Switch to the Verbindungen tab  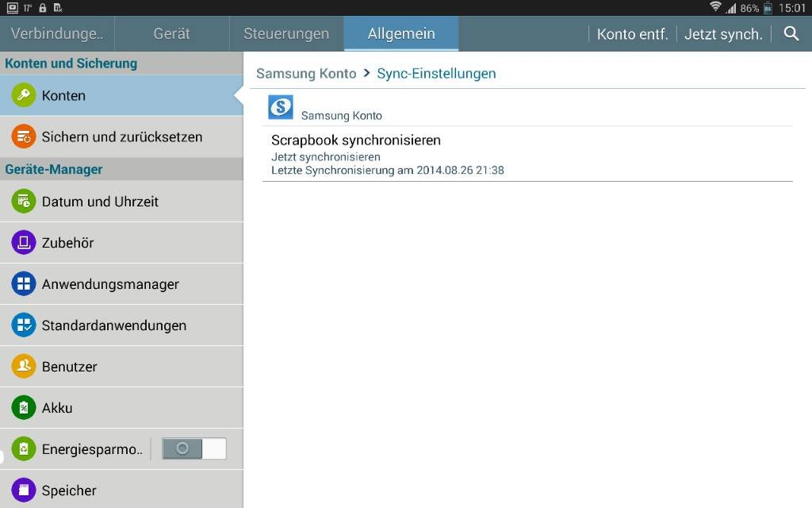pyautogui.click(x=57, y=33)
